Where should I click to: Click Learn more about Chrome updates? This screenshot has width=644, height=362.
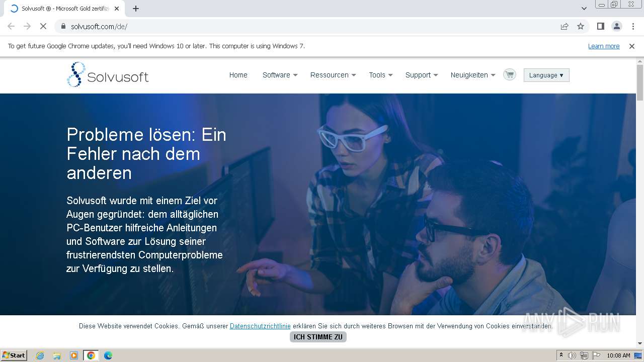point(604,46)
